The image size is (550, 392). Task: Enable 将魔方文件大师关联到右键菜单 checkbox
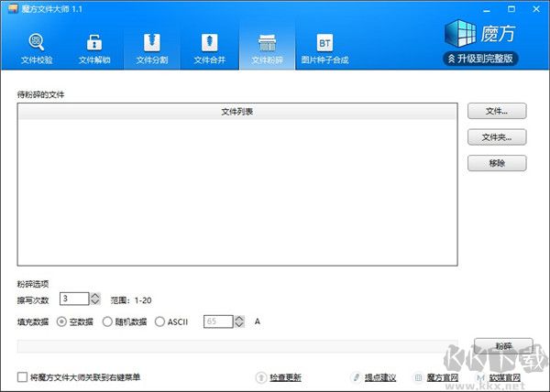23,376
